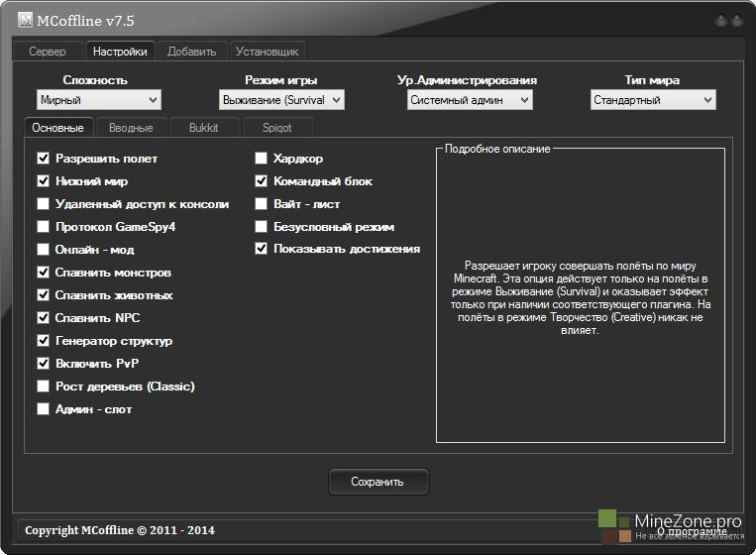This screenshot has height=555, width=756.
Task: Open the Сложность dropdown
Action: [98, 100]
